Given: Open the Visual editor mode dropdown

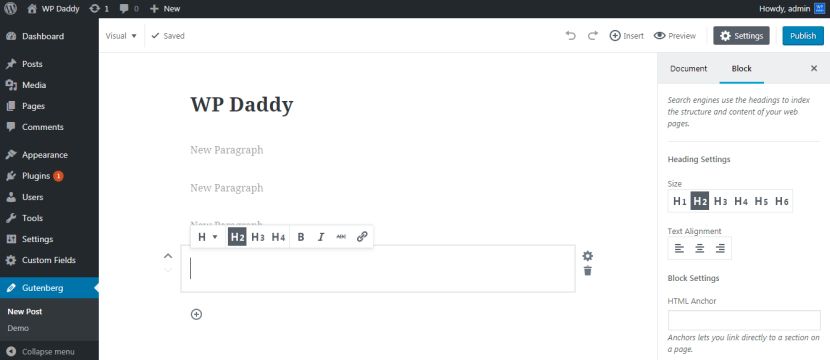Looking at the screenshot, I should [x=121, y=36].
